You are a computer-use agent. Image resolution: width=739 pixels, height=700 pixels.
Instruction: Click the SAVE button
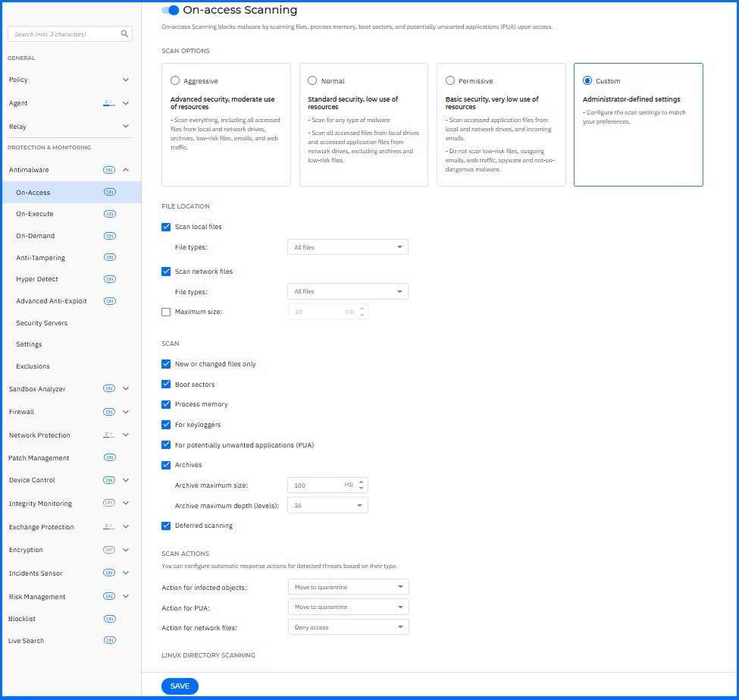[x=180, y=686]
